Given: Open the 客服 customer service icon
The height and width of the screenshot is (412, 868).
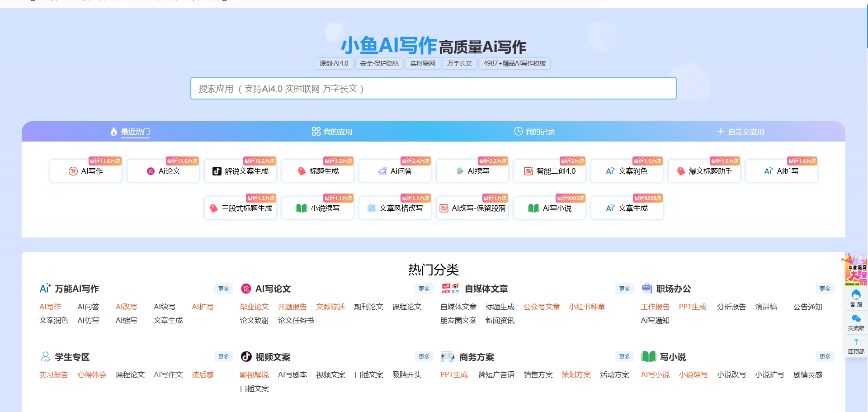Looking at the screenshot, I should pyautogui.click(x=856, y=298).
